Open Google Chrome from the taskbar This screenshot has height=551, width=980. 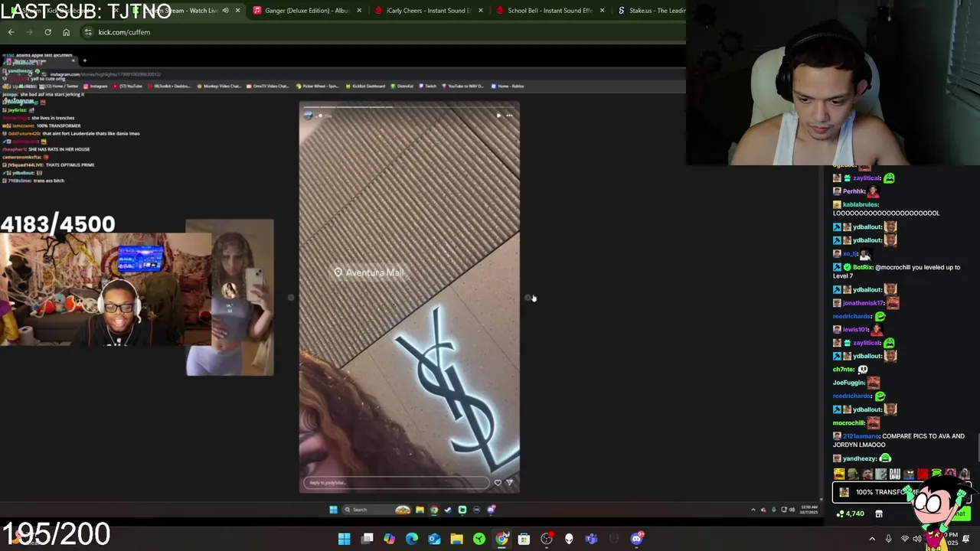click(501, 539)
